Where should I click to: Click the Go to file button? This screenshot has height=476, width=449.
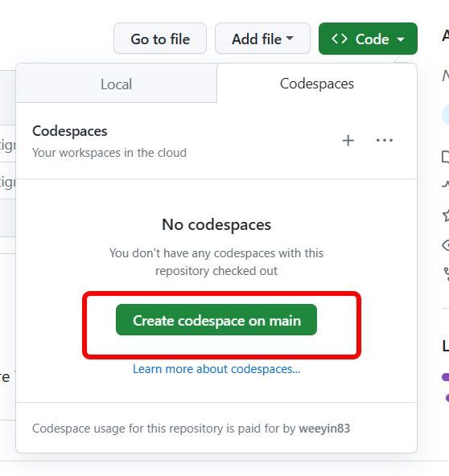tap(160, 39)
